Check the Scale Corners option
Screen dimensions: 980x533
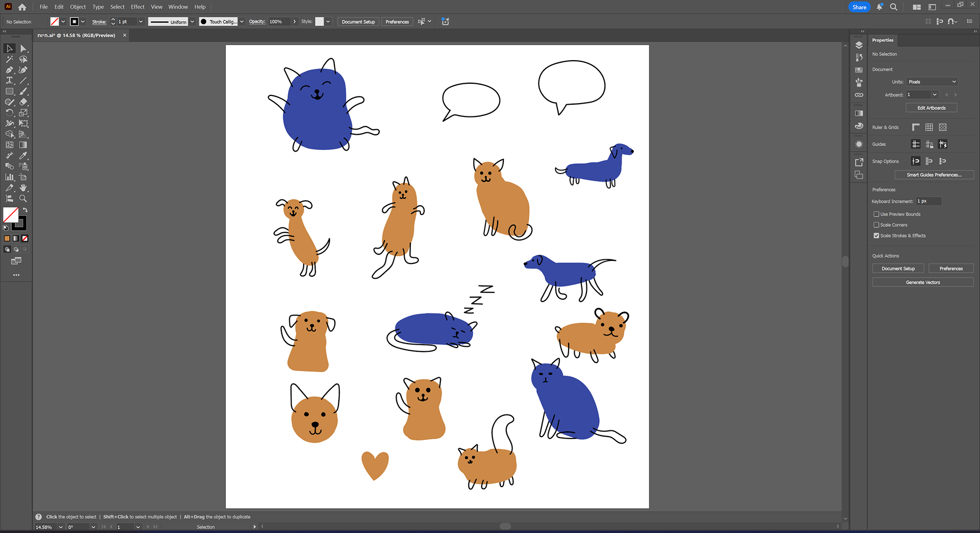(876, 225)
